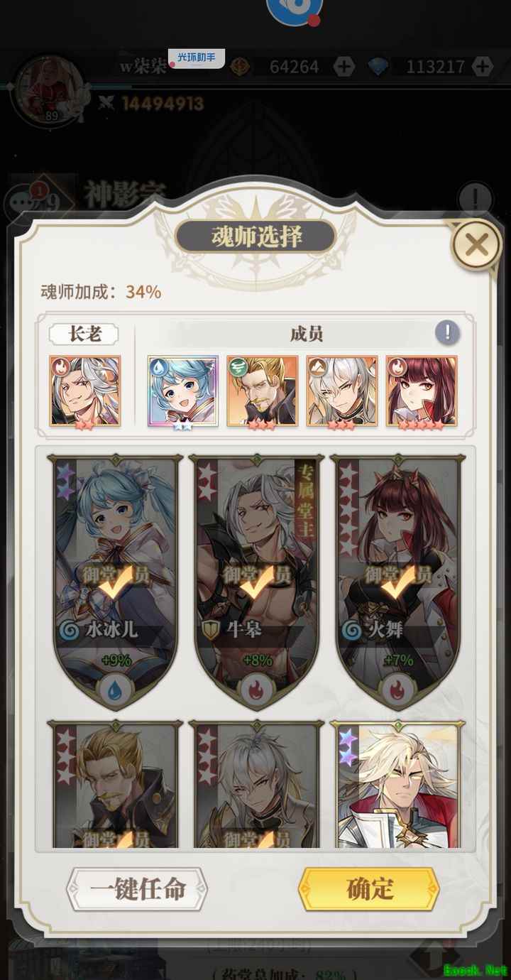This screenshot has height=980, width=511.
Task: Click the 一键任命 auto-assign button
Action: 137,889
